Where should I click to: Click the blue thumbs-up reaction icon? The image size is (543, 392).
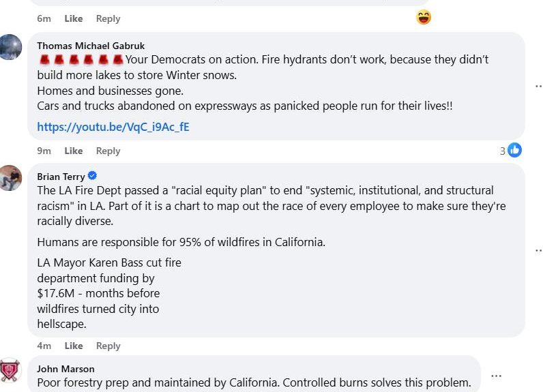point(514,150)
